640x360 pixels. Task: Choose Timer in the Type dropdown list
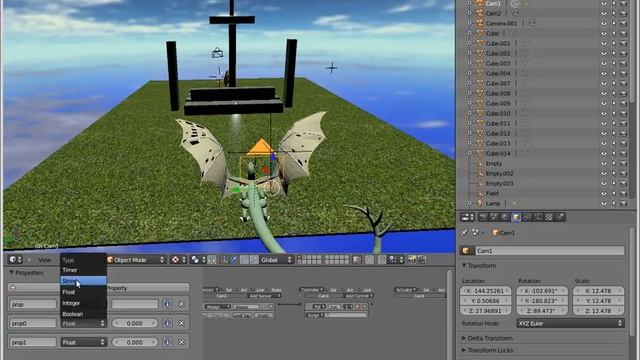click(x=83, y=270)
